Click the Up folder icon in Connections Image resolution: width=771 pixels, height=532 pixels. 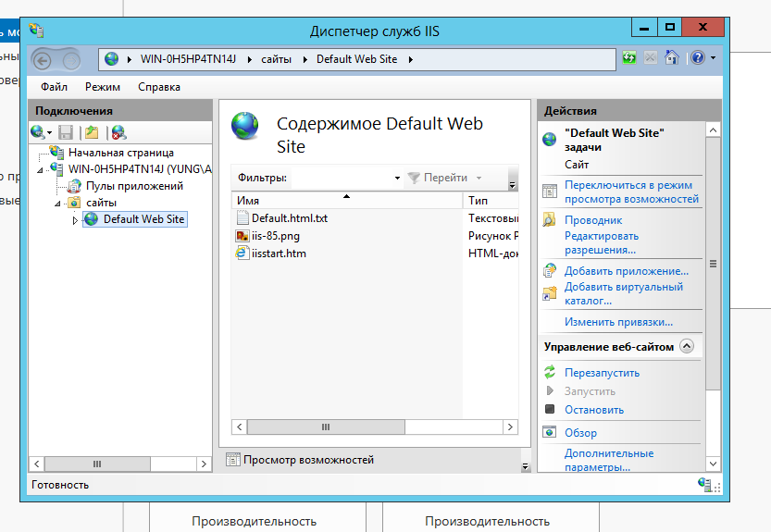click(x=92, y=132)
